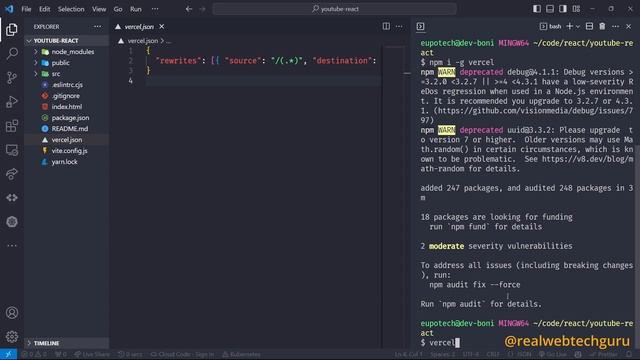Open the Customize Layout menu

576,9
